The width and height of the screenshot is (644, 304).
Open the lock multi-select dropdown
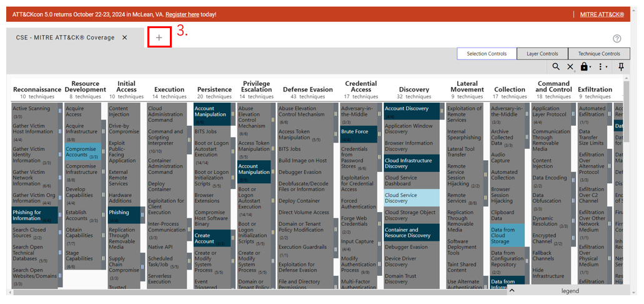(585, 67)
